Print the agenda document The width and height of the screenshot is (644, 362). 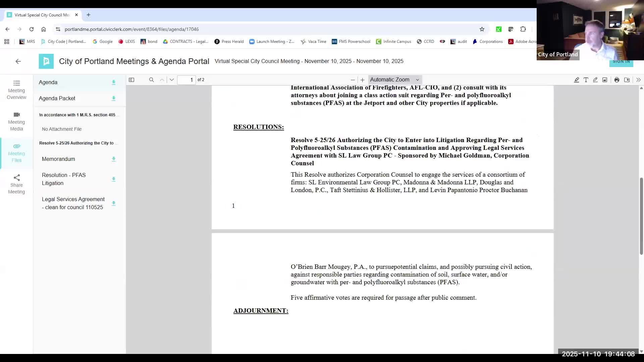pyautogui.click(x=616, y=80)
